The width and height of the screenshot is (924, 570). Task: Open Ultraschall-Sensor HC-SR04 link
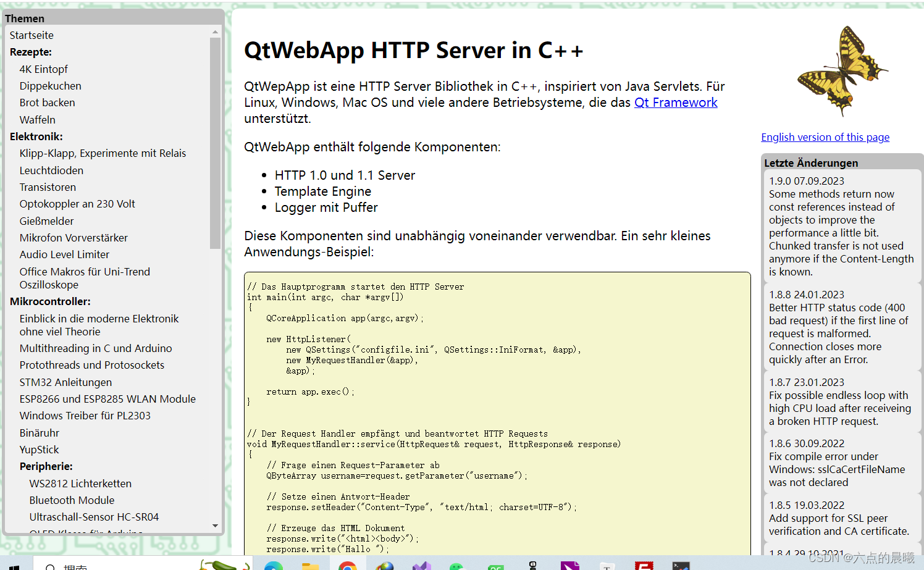94,517
